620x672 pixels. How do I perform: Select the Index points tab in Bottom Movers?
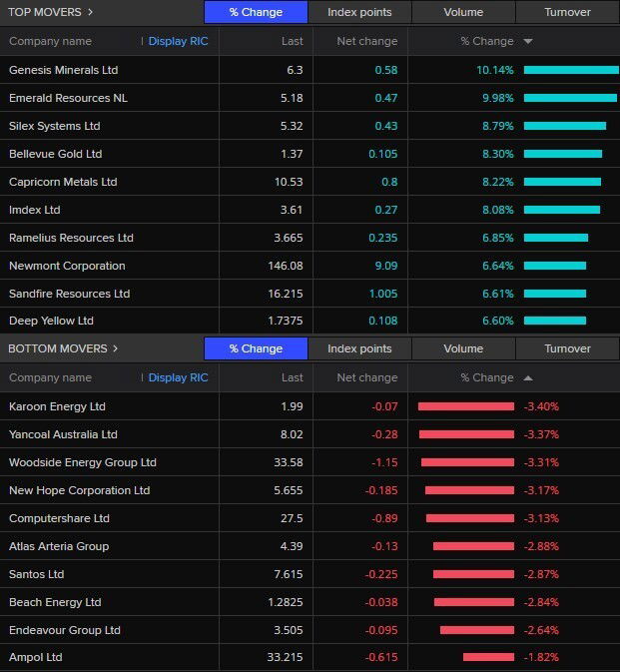pos(359,348)
